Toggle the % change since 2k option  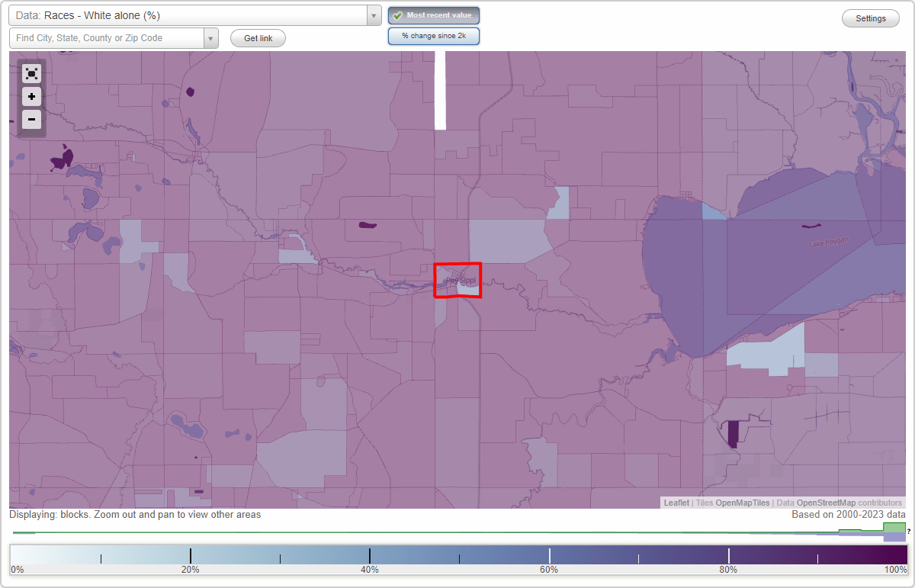(433, 35)
